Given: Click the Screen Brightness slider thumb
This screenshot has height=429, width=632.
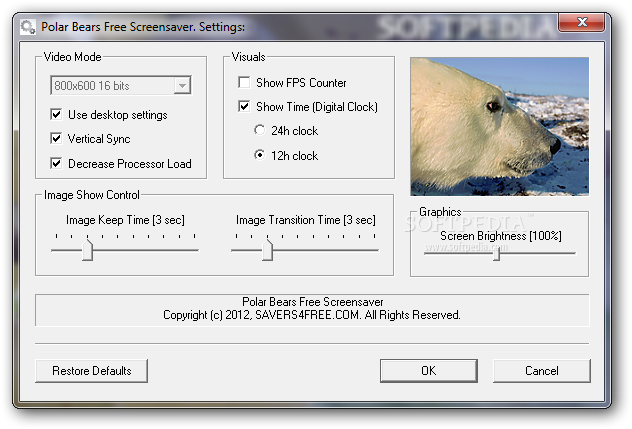Looking at the screenshot, I should coord(497,254).
